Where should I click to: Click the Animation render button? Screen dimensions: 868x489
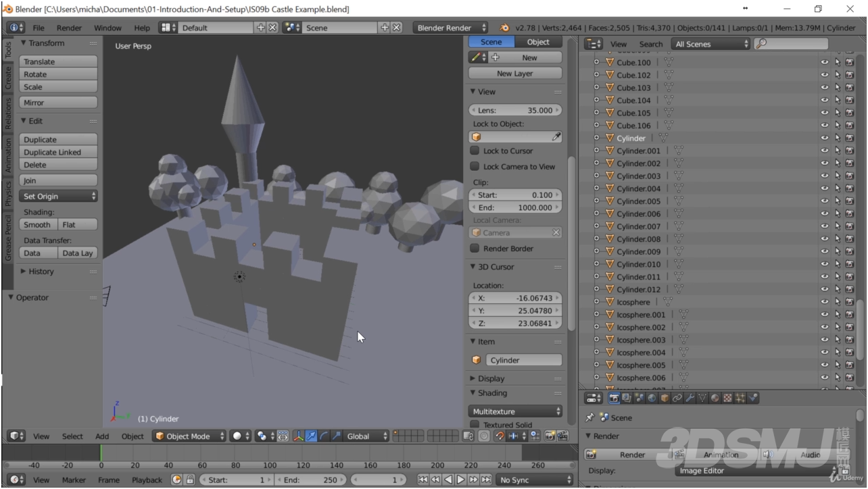[715, 455]
